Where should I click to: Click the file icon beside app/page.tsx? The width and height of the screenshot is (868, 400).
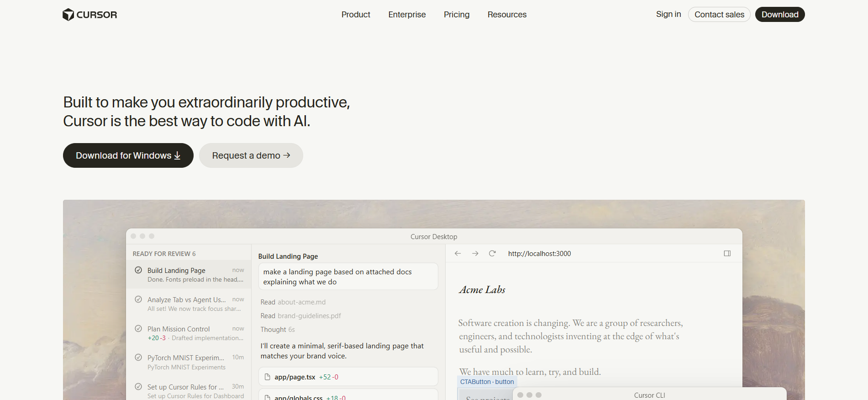click(268, 377)
